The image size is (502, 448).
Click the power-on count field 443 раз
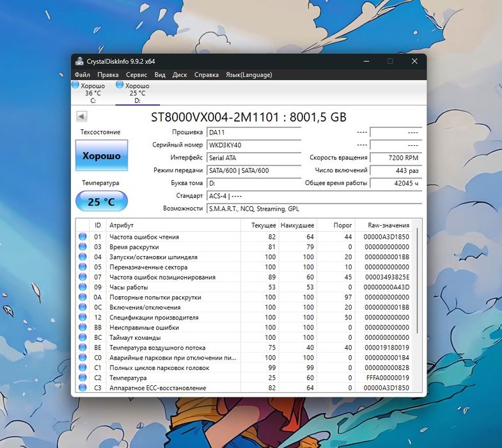click(396, 170)
